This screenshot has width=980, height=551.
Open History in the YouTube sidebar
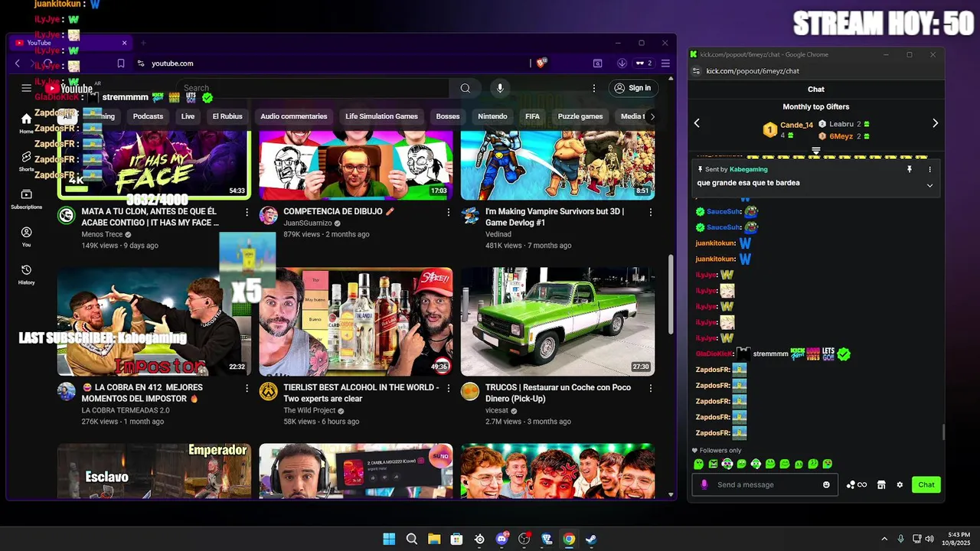[x=27, y=274]
